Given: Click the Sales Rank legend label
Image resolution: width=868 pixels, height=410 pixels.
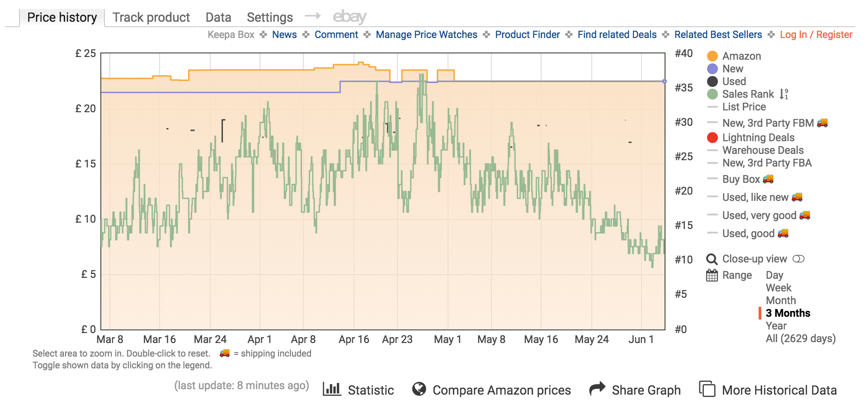Looking at the screenshot, I should (748, 94).
